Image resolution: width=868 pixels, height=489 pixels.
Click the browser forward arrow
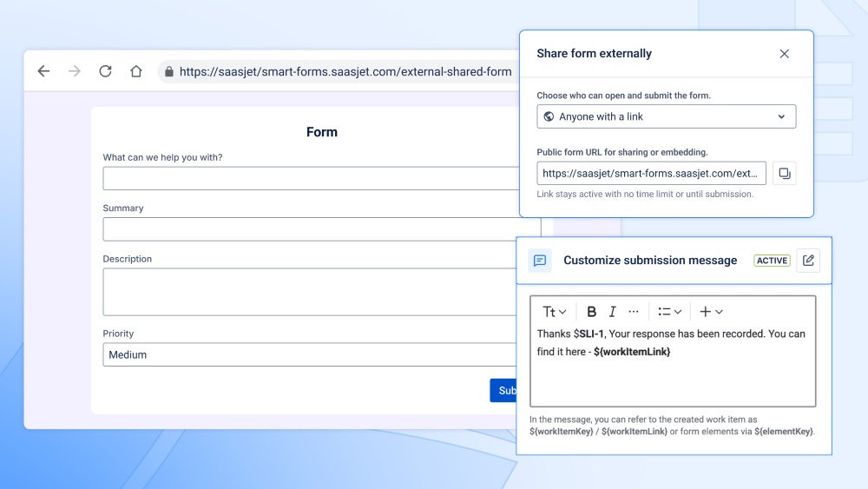74,71
